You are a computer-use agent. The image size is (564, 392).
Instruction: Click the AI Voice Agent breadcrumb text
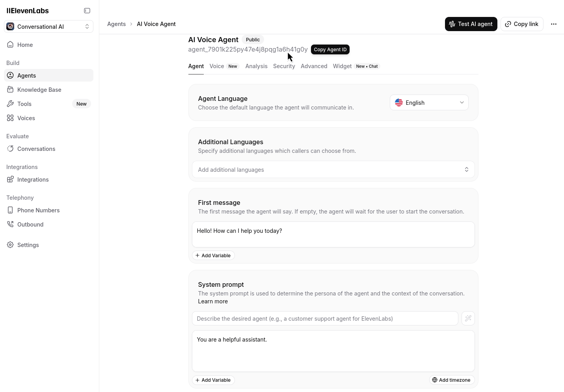click(156, 24)
